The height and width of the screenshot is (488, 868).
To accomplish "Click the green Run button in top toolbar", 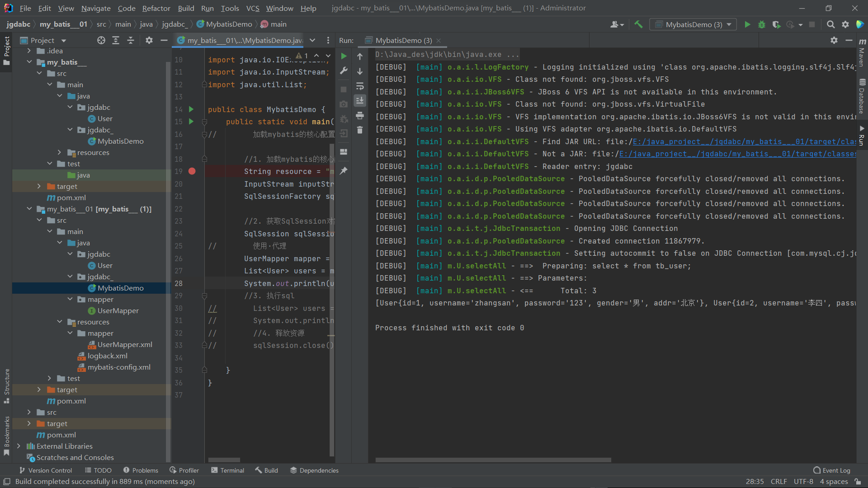I will [747, 24].
